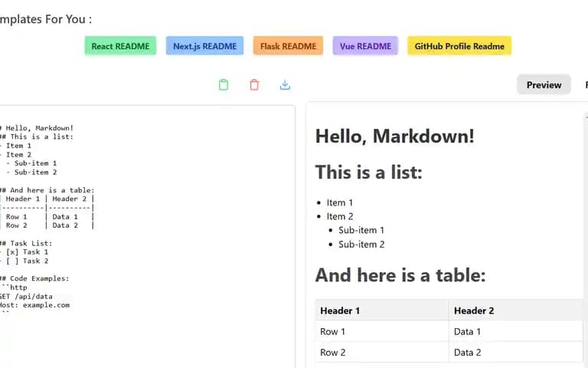
Task: Click 'Code Examples:' line in editor
Action: point(34,278)
